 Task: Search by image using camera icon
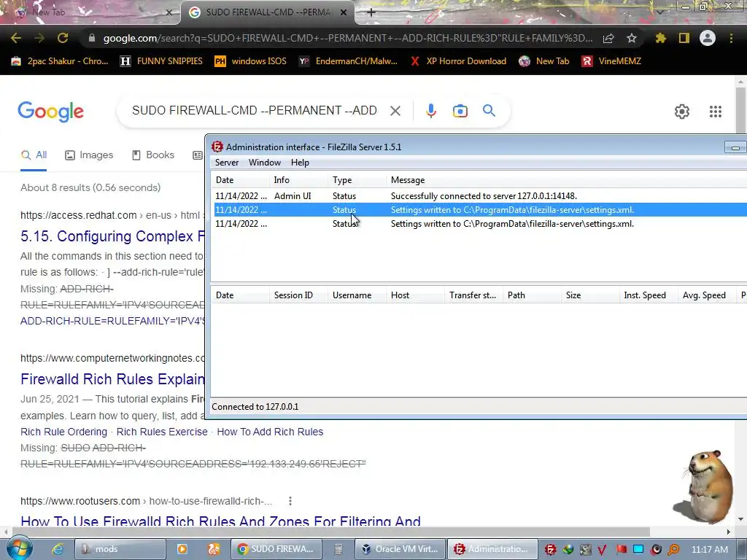[x=460, y=111]
